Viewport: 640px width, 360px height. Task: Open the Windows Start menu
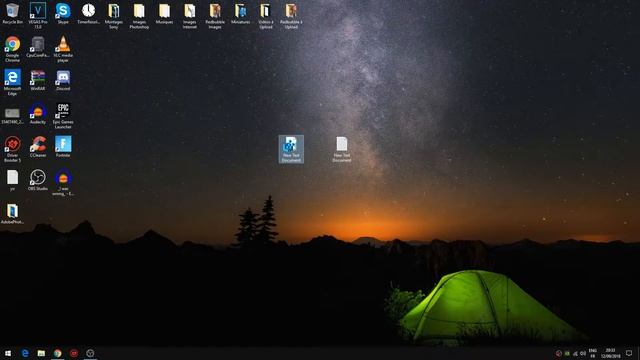(8, 353)
